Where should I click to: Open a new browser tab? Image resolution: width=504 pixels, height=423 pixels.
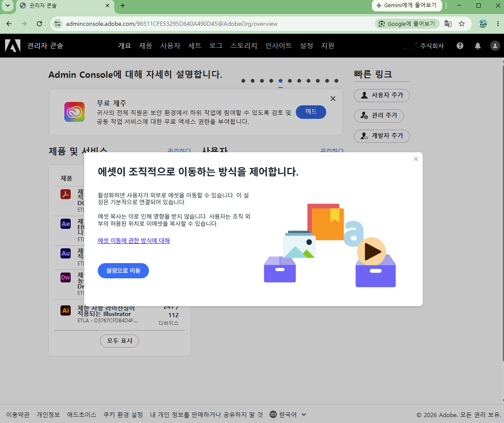pos(123,5)
